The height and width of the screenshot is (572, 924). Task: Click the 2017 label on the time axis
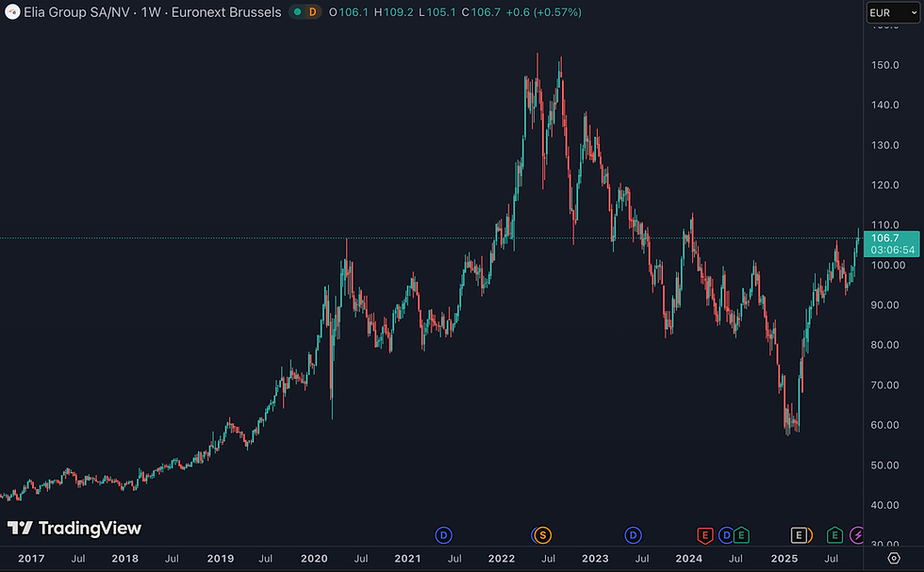click(31, 559)
